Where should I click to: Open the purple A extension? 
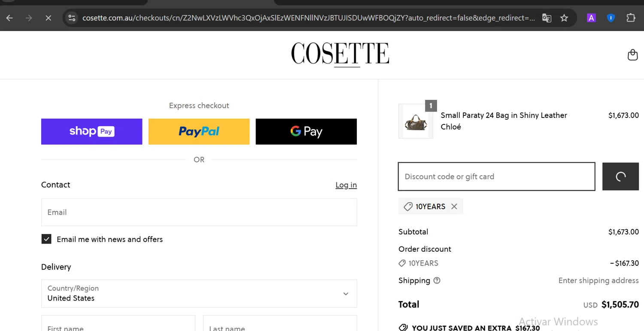tap(591, 18)
